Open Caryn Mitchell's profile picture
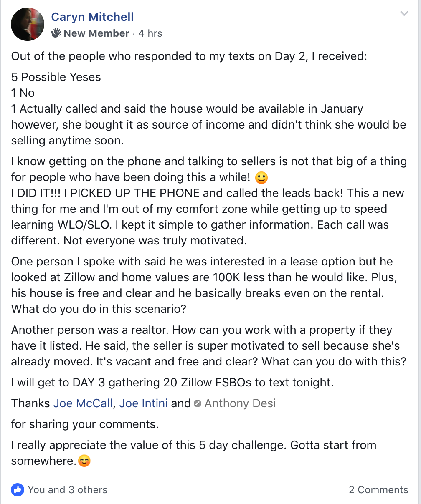The image size is (421, 504). point(28,25)
